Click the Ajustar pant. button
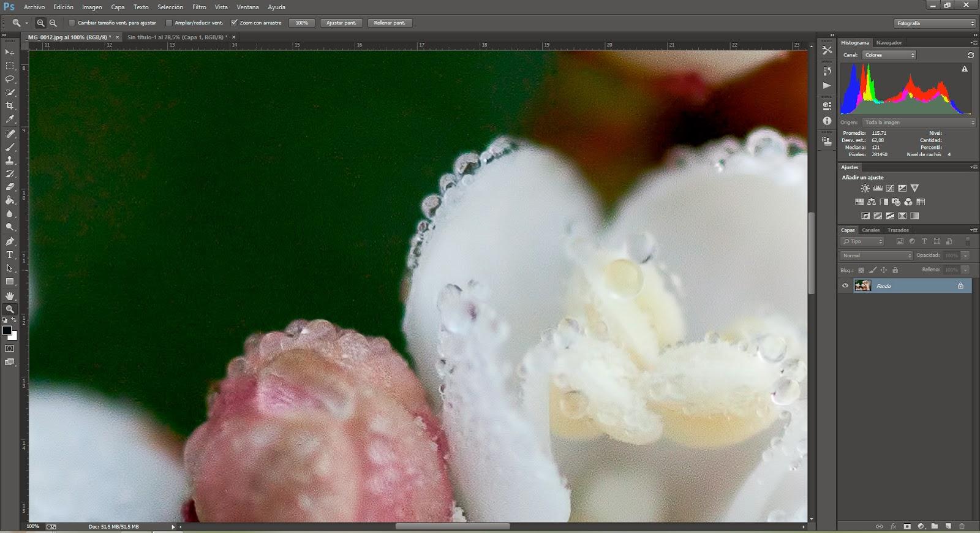This screenshot has width=980, height=533. 341,23
